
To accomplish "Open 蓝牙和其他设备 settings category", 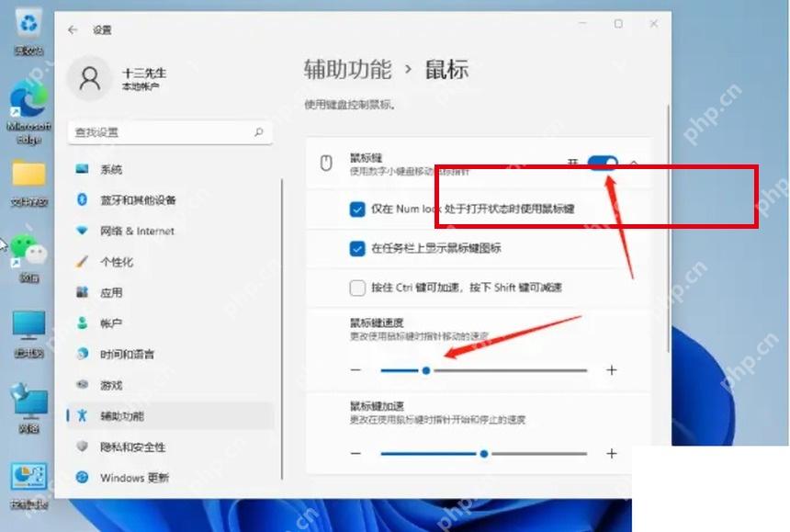I will 171,199.
